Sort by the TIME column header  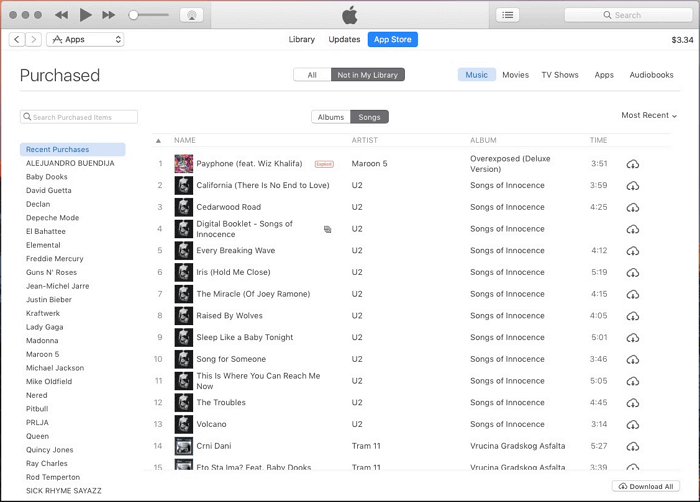(x=598, y=140)
